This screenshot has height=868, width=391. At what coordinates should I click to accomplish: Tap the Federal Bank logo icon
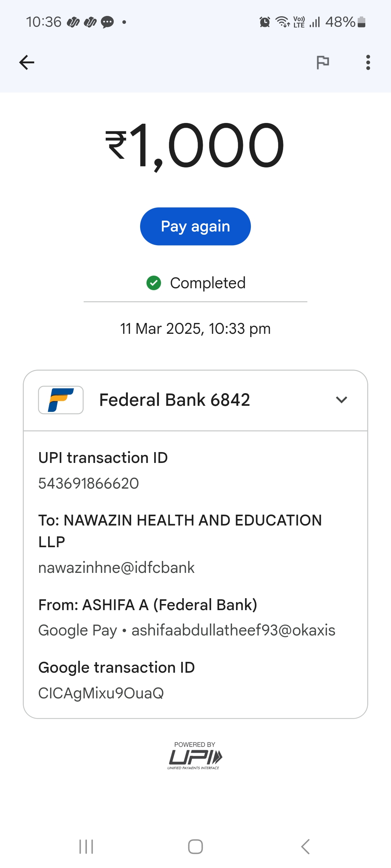coord(61,400)
